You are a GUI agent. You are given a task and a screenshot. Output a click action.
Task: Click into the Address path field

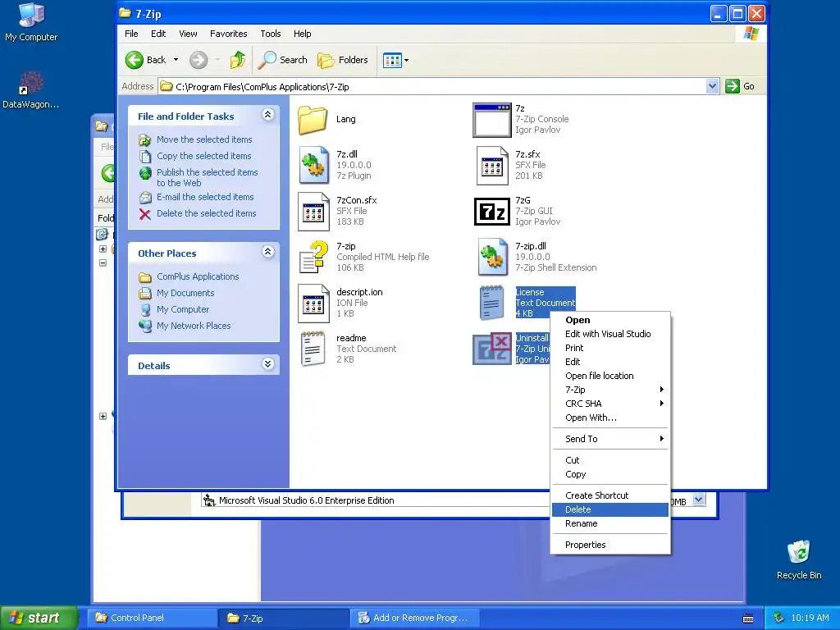point(432,86)
